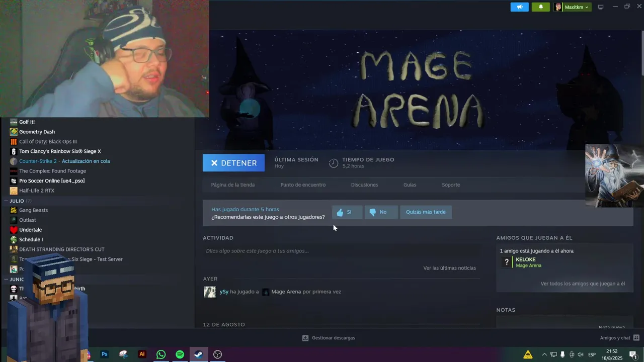Click the Half-Life 2 RTX icon

point(14,191)
